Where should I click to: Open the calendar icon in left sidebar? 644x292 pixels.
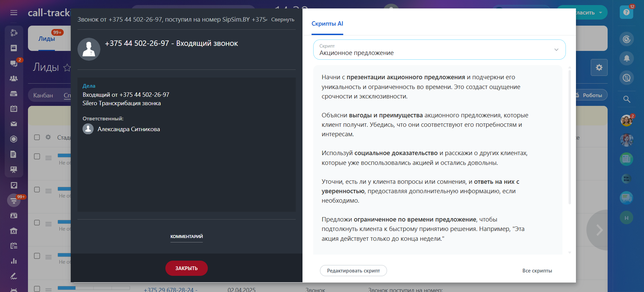click(14, 109)
